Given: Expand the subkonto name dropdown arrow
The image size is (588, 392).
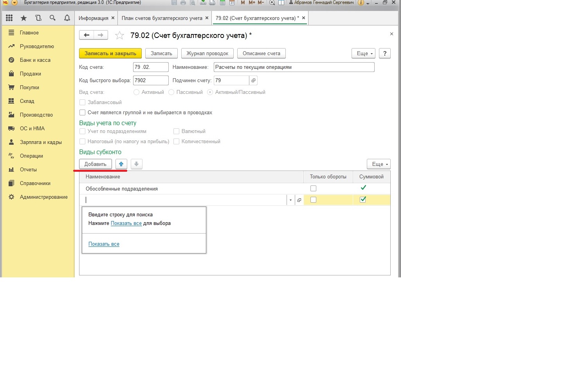Looking at the screenshot, I should [290, 200].
